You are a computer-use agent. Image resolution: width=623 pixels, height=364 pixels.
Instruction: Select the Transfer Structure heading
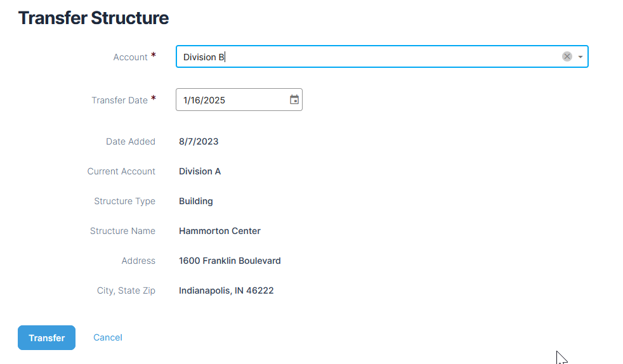point(93,18)
